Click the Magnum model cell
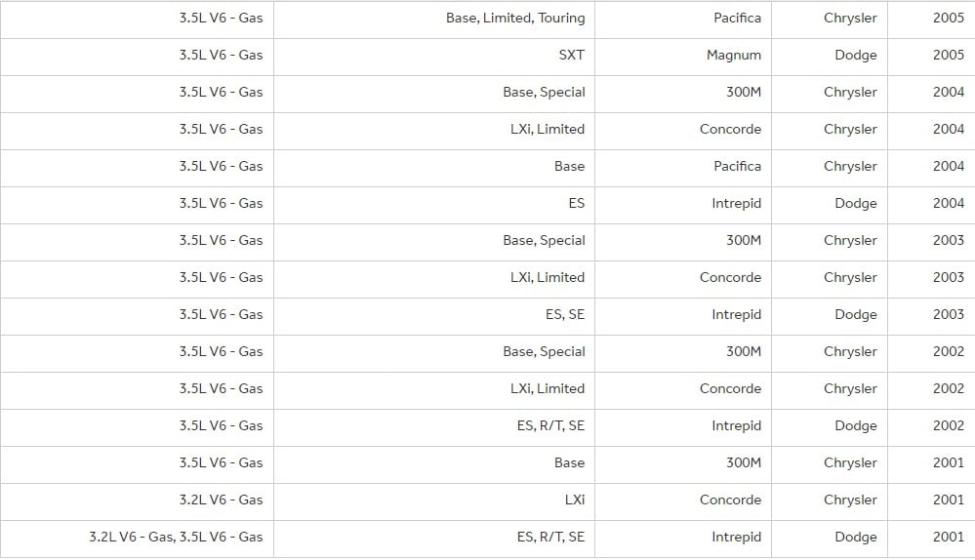The image size is (975, 560). point(683,58)
